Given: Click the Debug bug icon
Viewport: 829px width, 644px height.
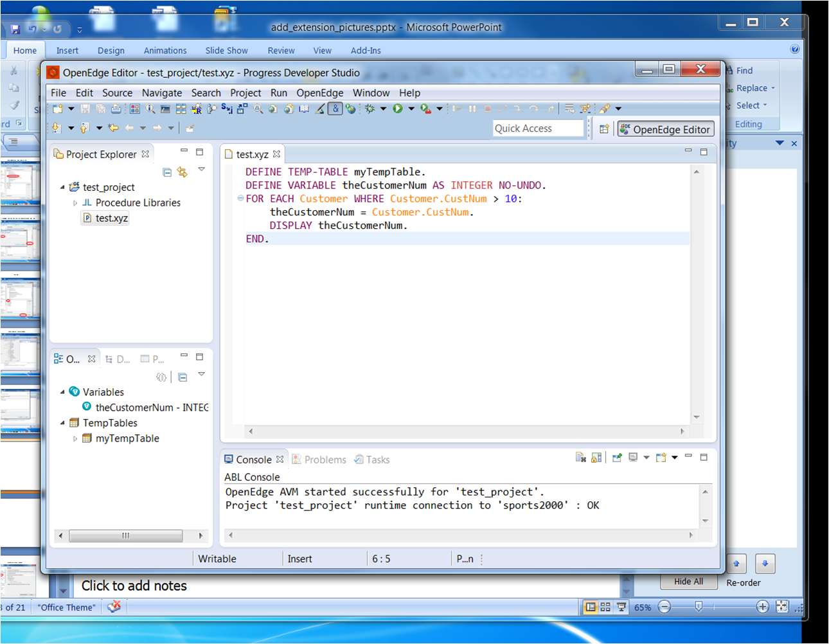Looking at the screenshot, I should (370, 109).
